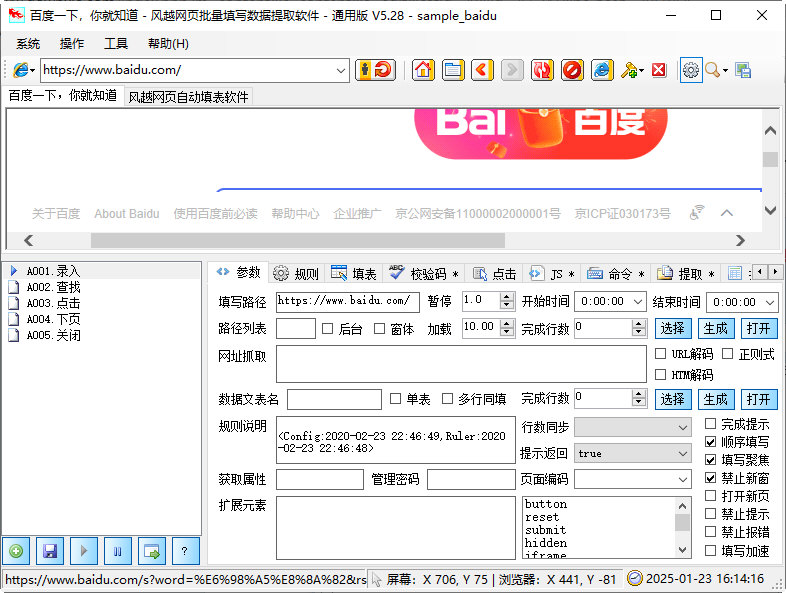Uncheck the 顺序填写 checkbox
Viewport: 786px width, 593px height.
point(710,442)
